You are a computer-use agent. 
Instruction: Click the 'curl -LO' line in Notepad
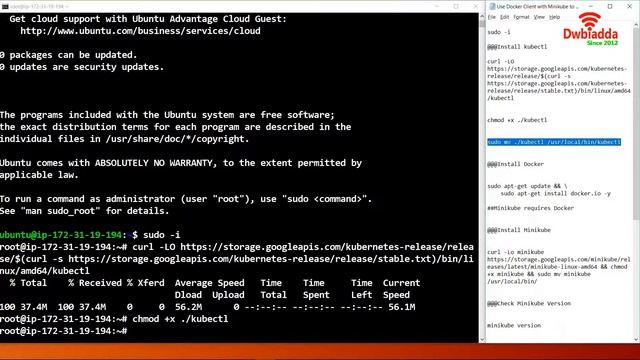point(500,61)
